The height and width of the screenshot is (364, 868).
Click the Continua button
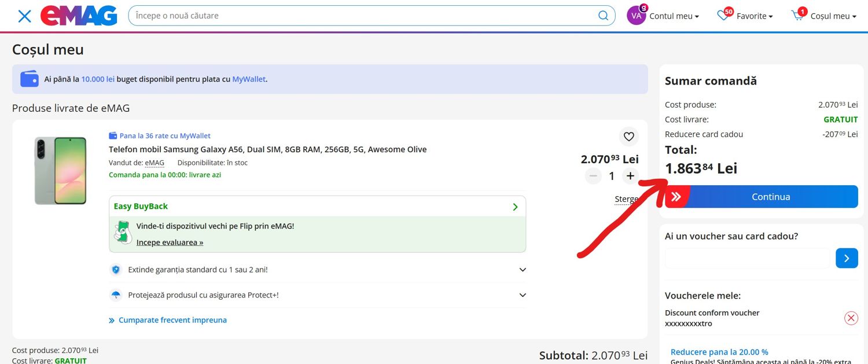pos(762,197)
